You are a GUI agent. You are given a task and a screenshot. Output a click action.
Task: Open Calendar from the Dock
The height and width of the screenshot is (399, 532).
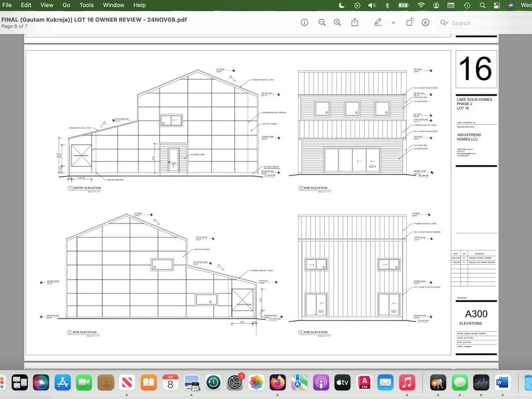coord(170,382)
